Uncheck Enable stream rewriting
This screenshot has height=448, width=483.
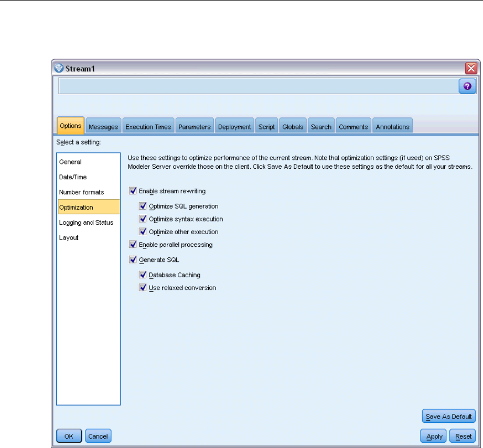click(x=132, y=191)
